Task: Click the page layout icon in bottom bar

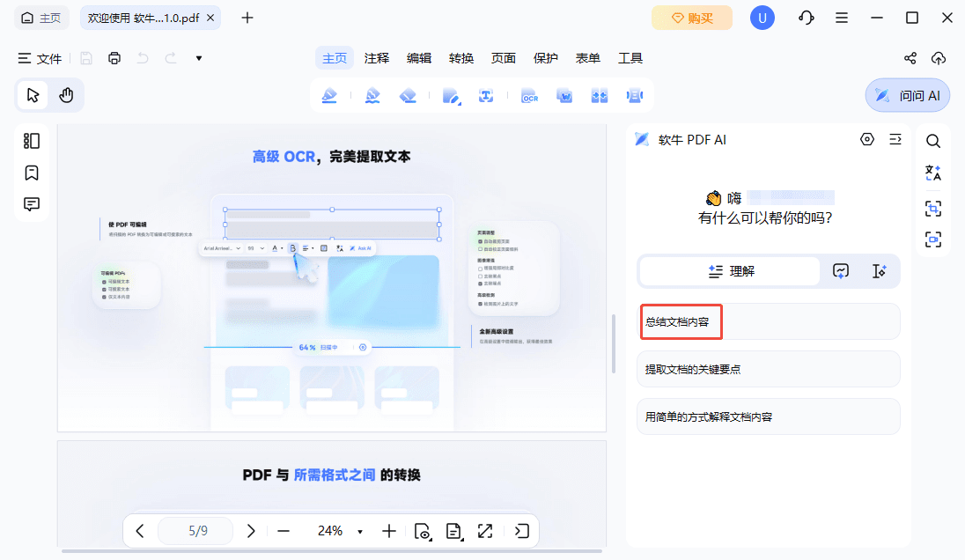Action: (x=453, y=531)
